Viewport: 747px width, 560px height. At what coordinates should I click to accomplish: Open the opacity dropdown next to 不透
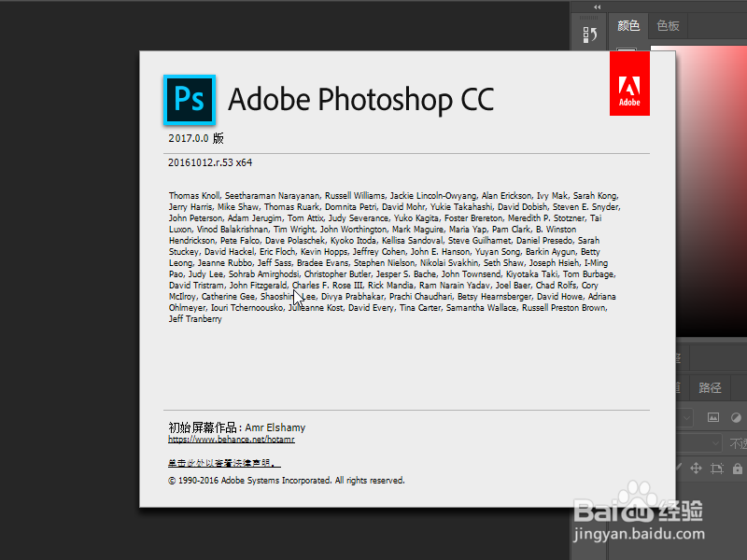click(715, 442)
